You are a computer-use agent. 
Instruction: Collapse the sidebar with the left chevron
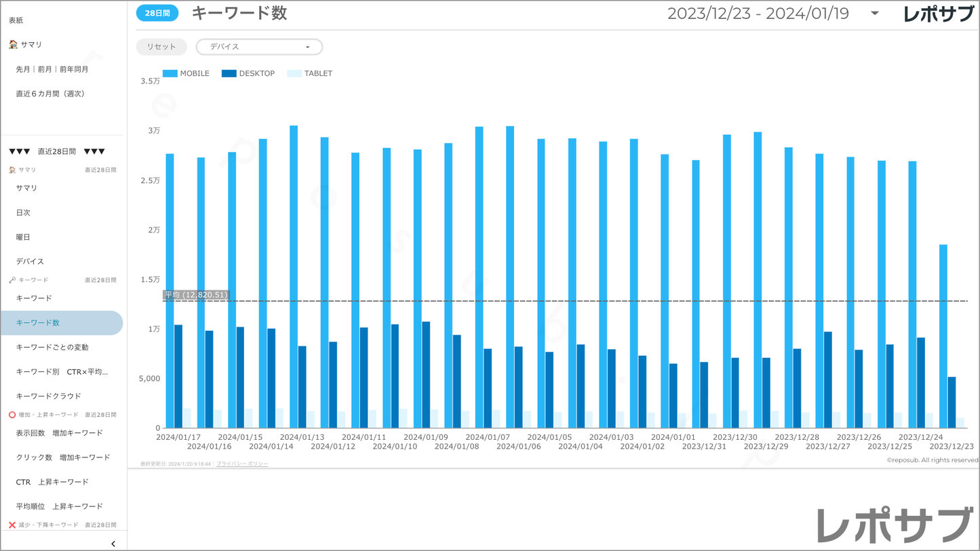(113, 544)
